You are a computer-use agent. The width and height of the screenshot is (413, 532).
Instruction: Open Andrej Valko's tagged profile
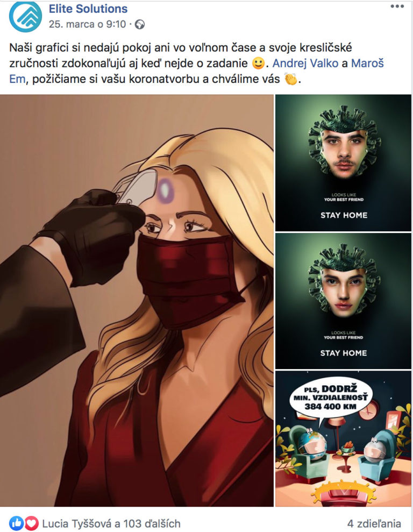tap(305, 63)
